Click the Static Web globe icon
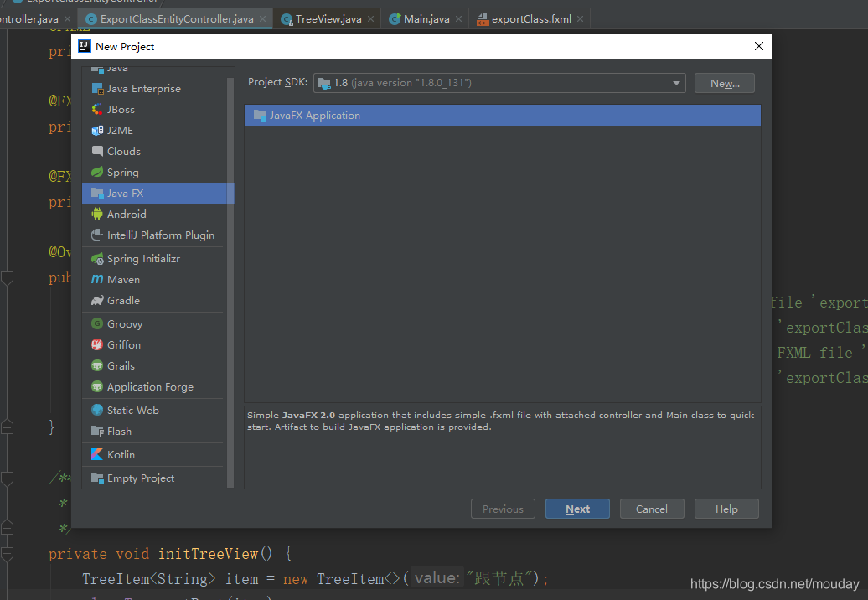The image size is (868, 600). tap(97, 410)
